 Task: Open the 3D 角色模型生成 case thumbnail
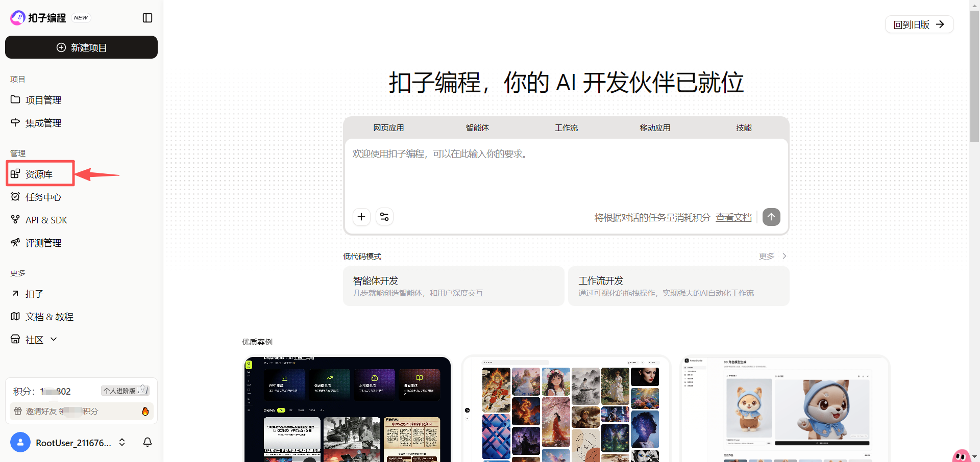pos(784,408)
